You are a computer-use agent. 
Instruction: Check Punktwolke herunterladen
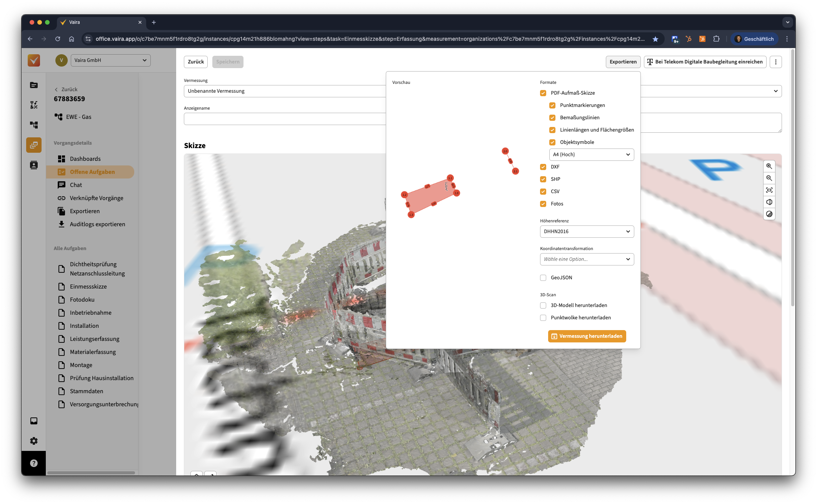pos(543,318)
